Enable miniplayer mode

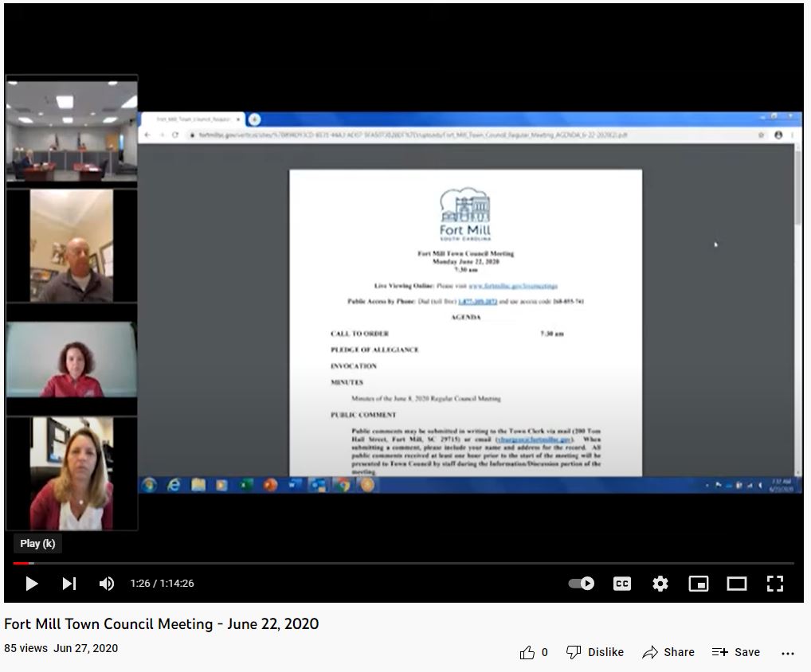click(x=699, y=584)
